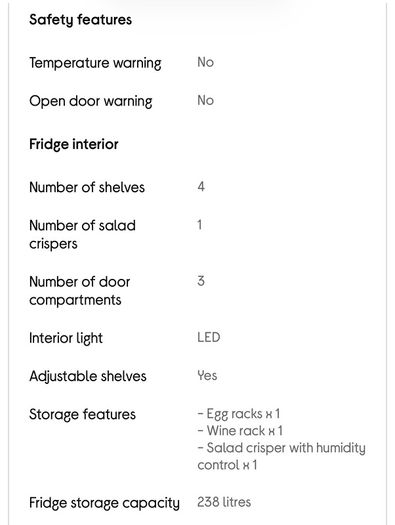Image resolution: width=395 pixels, height=525 pixels.
Task: Select the Interior light label
Action: tap(66, 338)
